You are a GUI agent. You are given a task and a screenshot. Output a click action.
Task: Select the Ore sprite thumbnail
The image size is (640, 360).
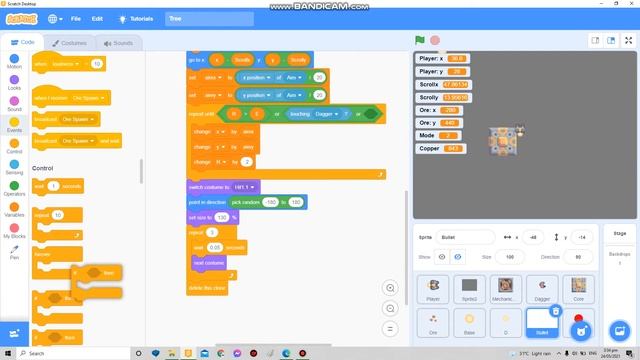433,323
